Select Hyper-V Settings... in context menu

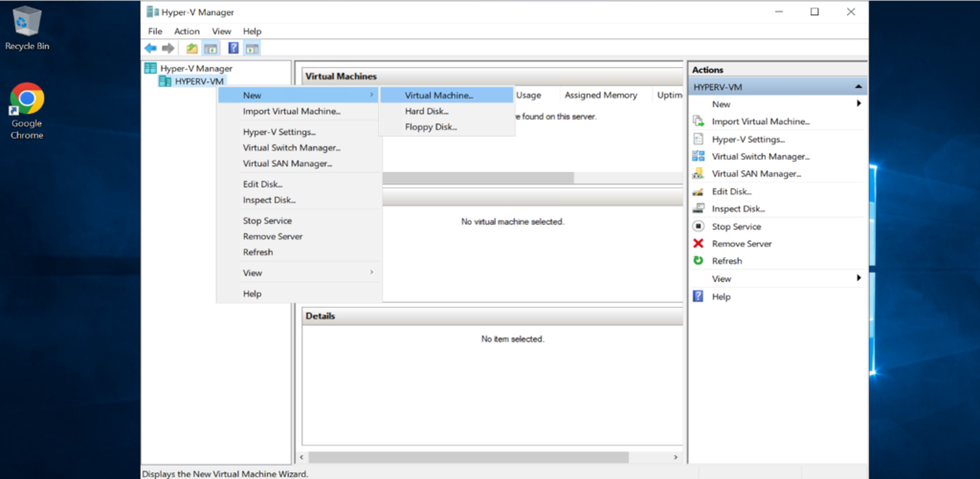coord(299,132)
